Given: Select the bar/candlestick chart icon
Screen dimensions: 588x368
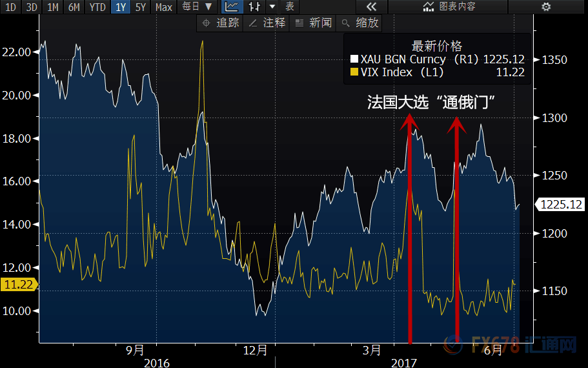Looking at the screenshot, I should (x=254, y=6).
